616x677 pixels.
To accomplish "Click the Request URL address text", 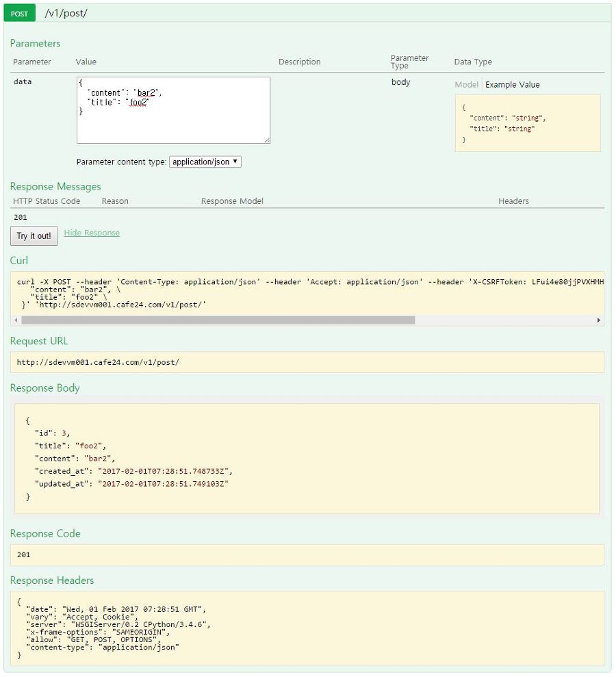I will [98, 362].
